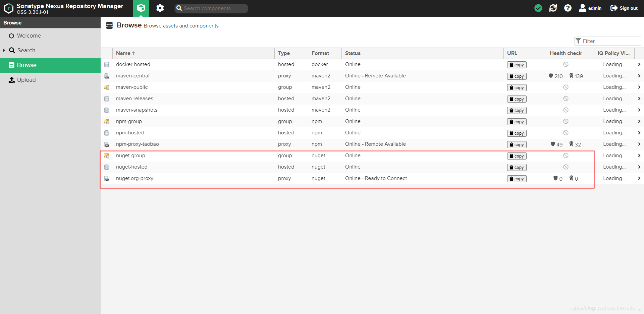This screenshot has height=314, width=644.
Task: Click the Health check column header
Action: point(566,53)
